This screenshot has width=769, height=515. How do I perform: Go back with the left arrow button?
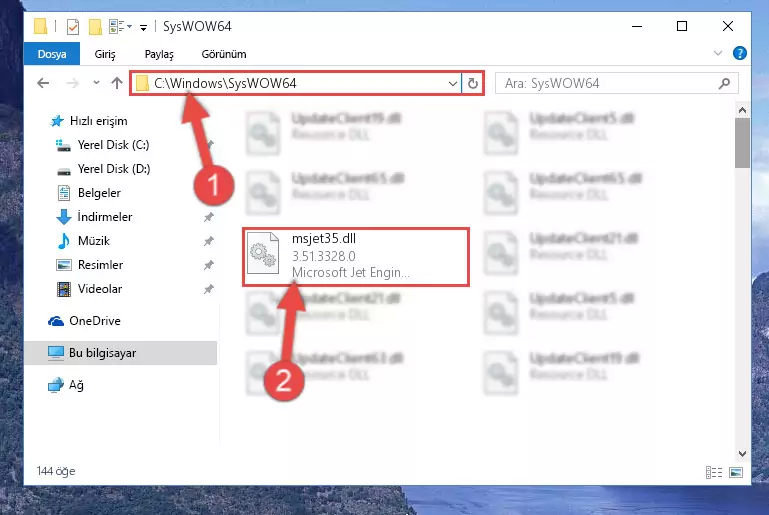[43, 83]
